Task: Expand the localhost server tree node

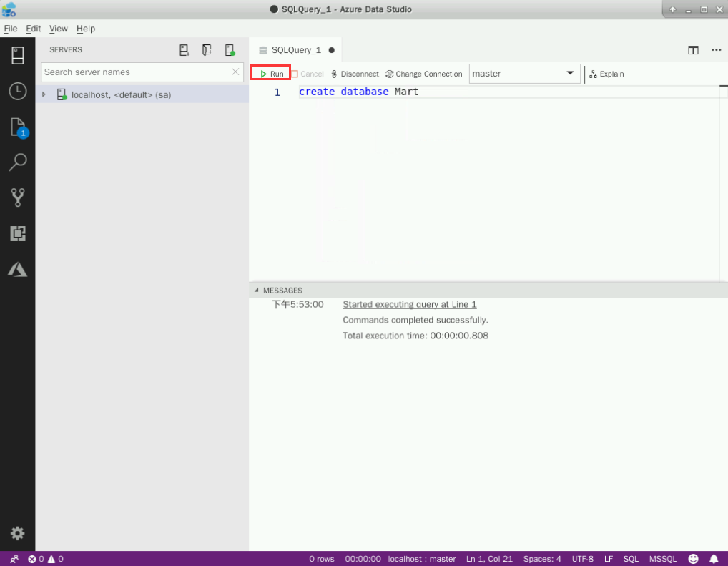Action: click(44, 94)
